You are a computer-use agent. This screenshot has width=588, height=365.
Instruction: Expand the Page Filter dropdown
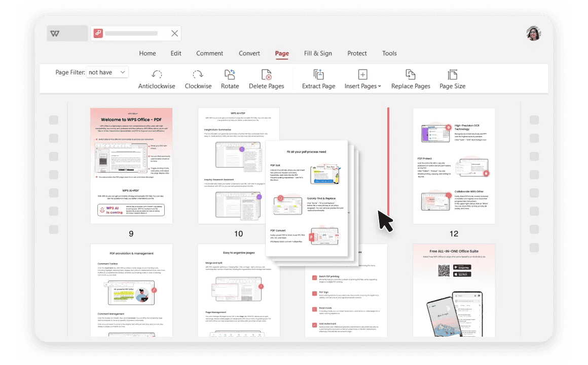click(107, 72)
